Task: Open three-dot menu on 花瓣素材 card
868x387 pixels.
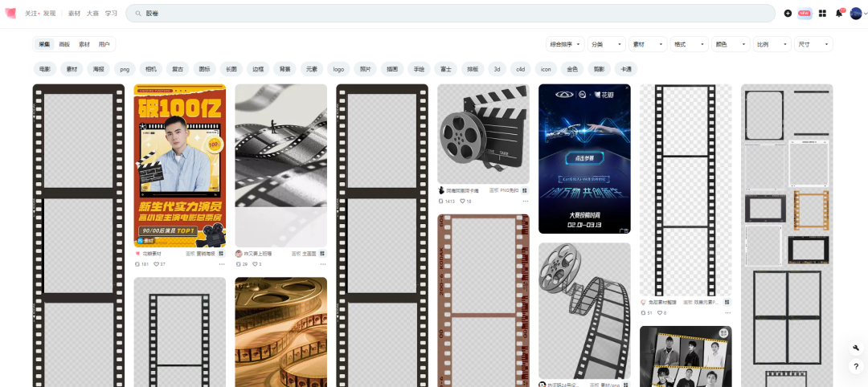Action: pos(222,264)
